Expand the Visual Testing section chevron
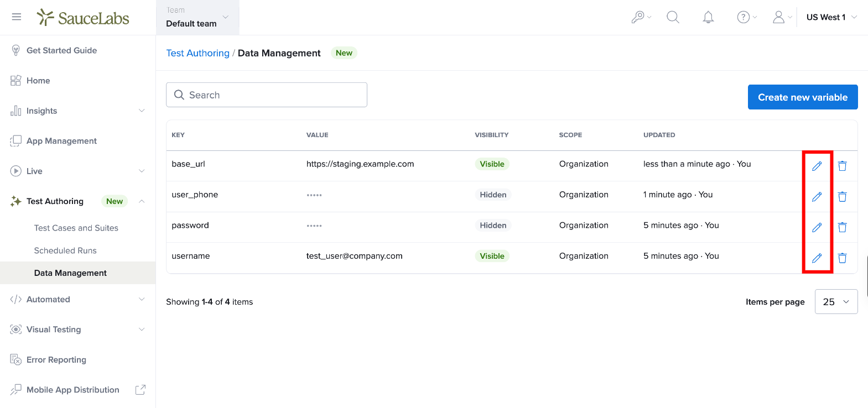 coord(142,329)
